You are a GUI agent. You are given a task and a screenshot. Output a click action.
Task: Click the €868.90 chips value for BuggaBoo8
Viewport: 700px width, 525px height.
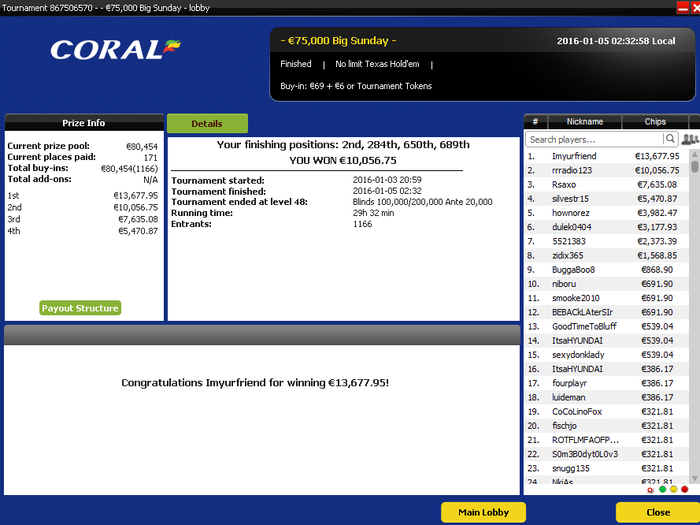tap(657, 270)
